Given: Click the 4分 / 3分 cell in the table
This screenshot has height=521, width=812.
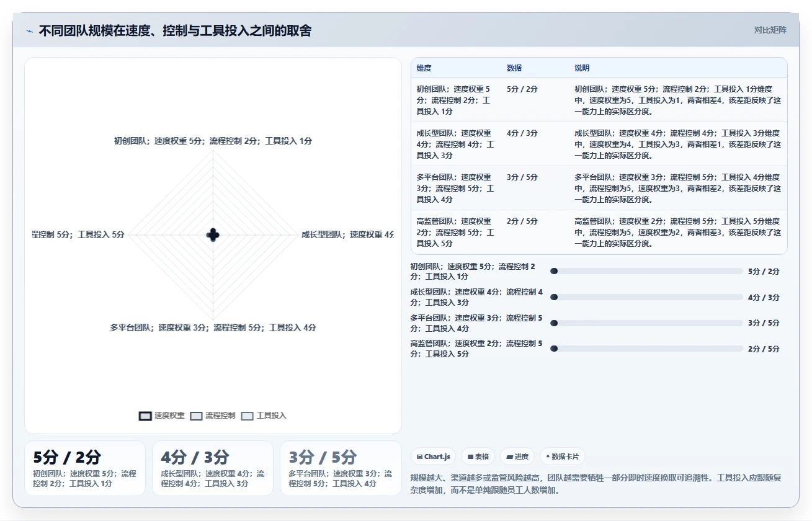Looking at the screenshot, I should coord(522,133).
